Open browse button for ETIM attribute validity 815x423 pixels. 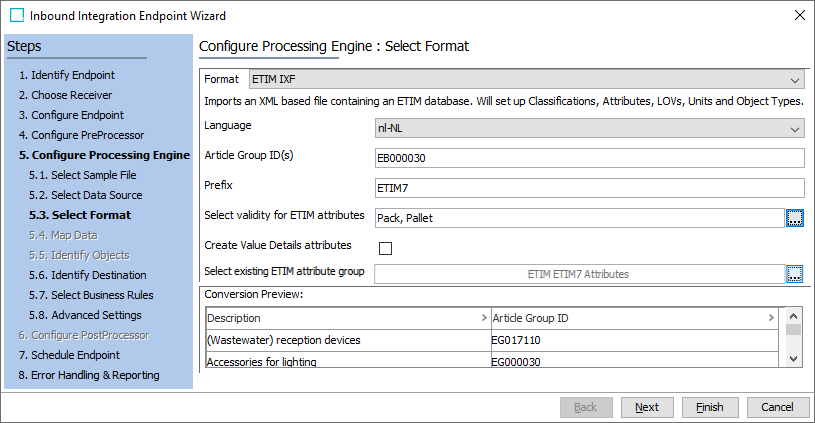click(x=795, y=218)
